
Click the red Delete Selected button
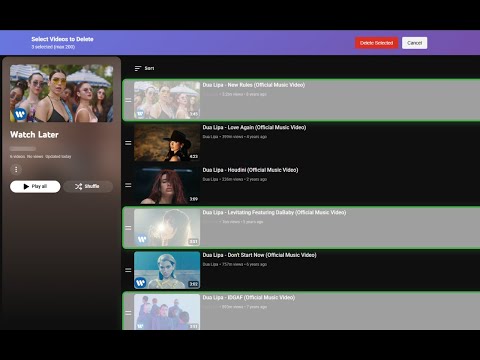[x=376, y=43]
